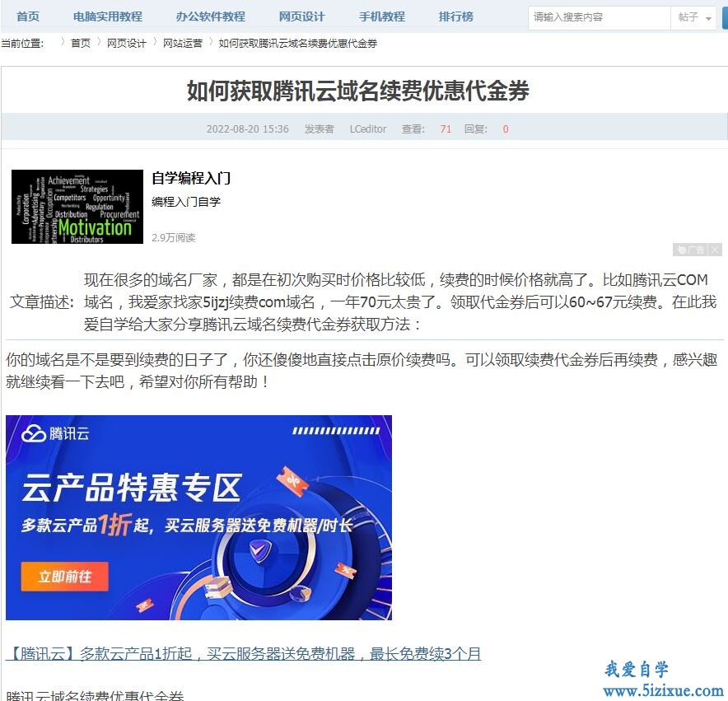Open the 首页 navigation tab
Viewport: 728px width, 701px height.
click(x=28, y=16)
